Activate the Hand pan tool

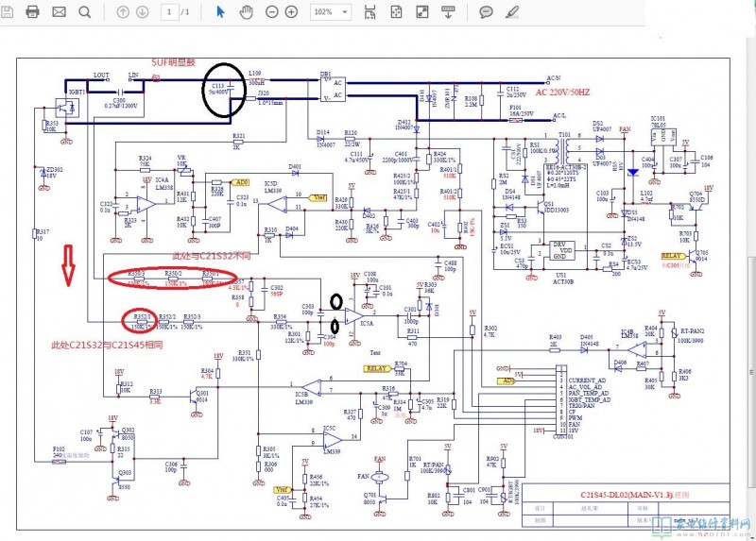tap(247, 11)
